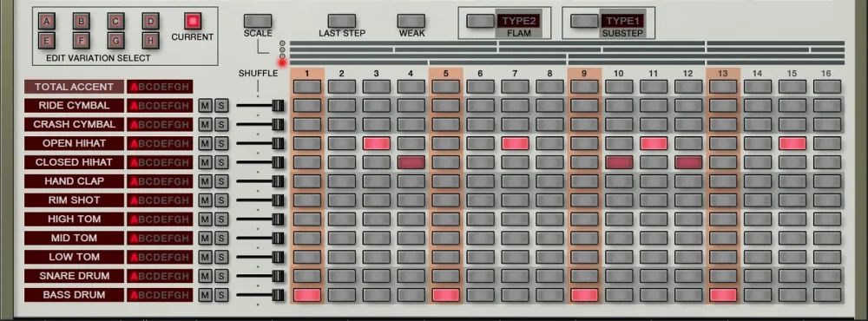Click Total Accent variation selector ABCDEFGH
The width and height of the screenshot is (868, 321).
160,87
